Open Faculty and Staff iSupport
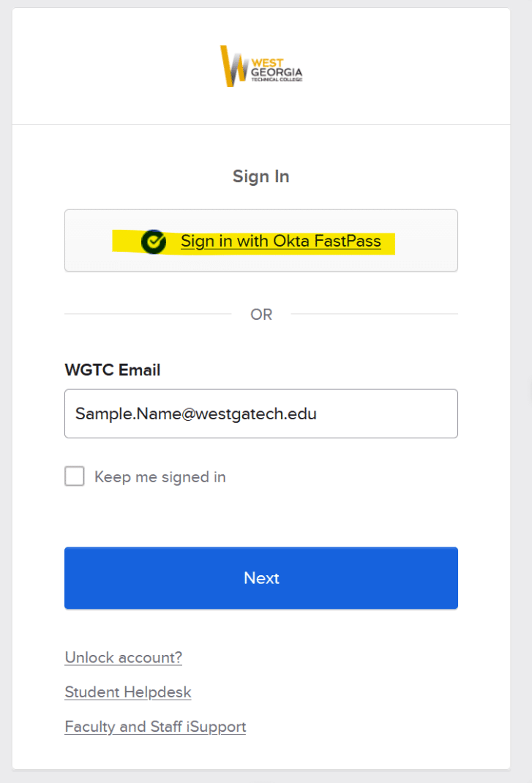532x783 pixels. click(155, 726)
